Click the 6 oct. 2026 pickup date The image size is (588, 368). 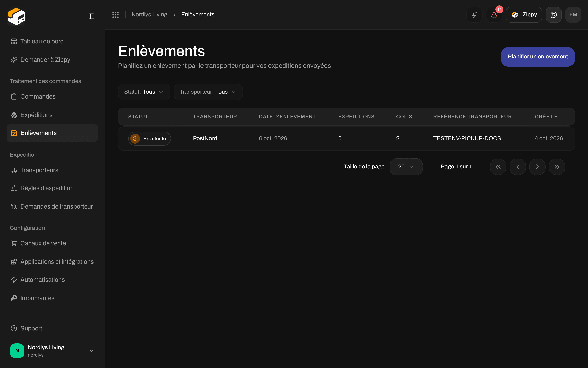(x=273, y=138)
